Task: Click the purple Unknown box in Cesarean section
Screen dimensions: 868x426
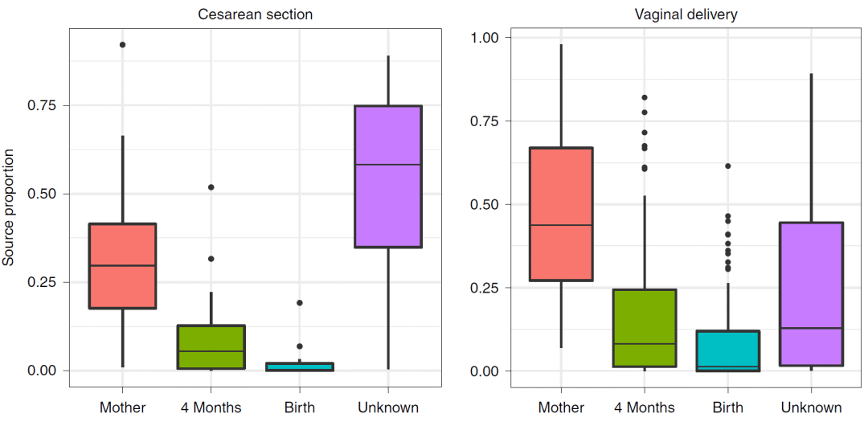Action: point(388,176)
